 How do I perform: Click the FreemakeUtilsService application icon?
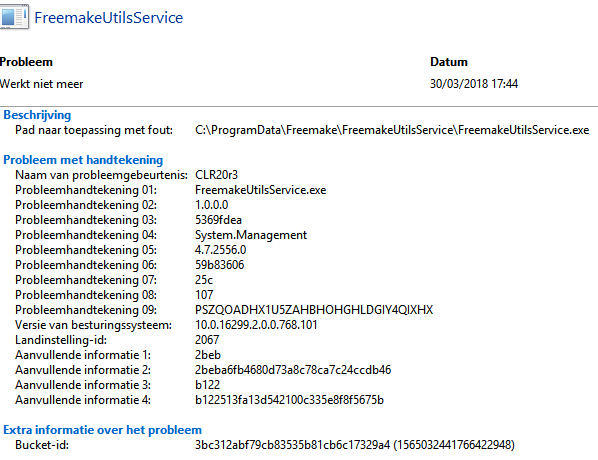(14, 16)
